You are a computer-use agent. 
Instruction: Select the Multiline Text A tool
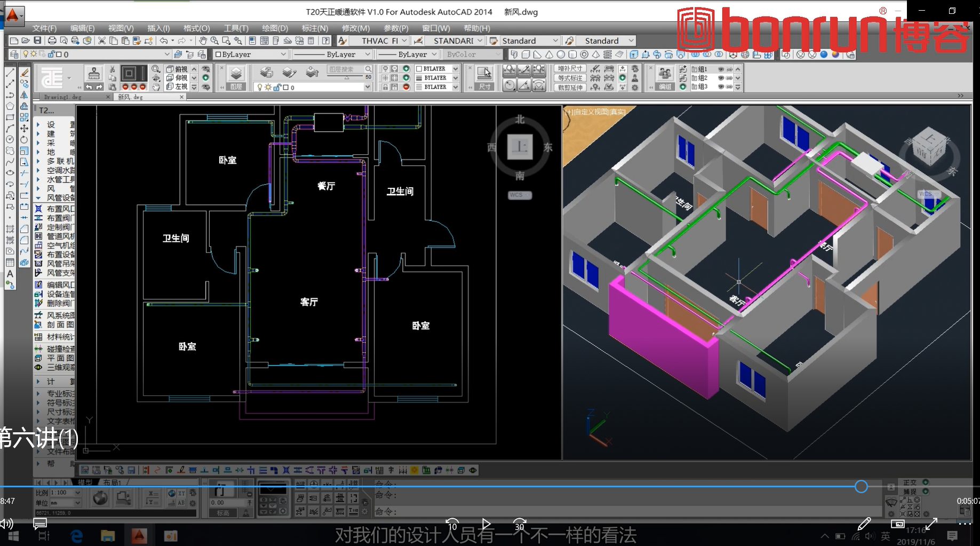[10, 273]
